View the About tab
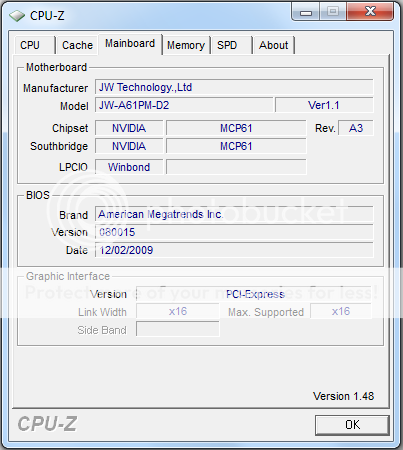This screenshot has width=403, height=450. coord(273,45)
